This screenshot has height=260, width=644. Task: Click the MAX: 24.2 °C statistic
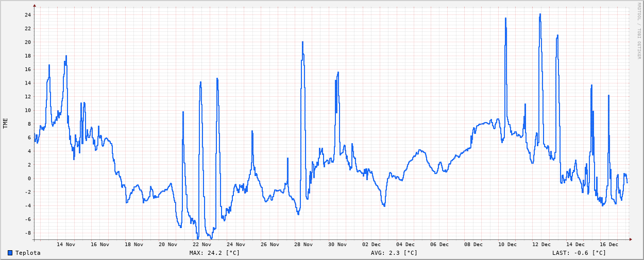[214, 253]
